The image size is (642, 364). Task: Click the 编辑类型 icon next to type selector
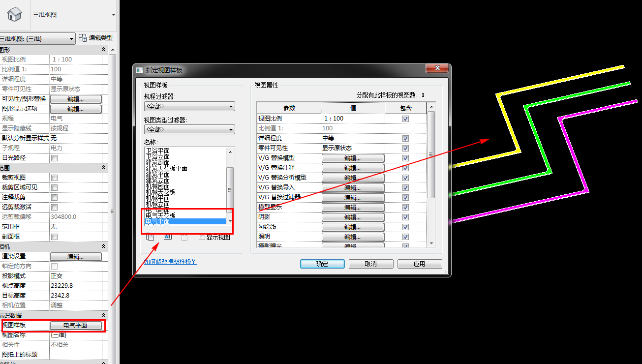point(83,38)
